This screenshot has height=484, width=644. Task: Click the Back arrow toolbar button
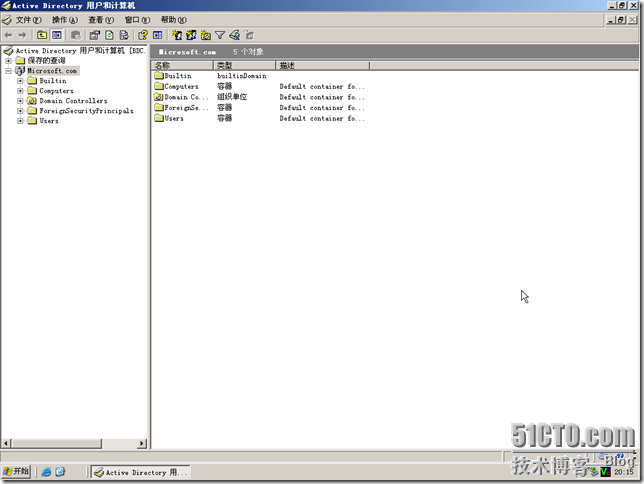click(8, 35)
